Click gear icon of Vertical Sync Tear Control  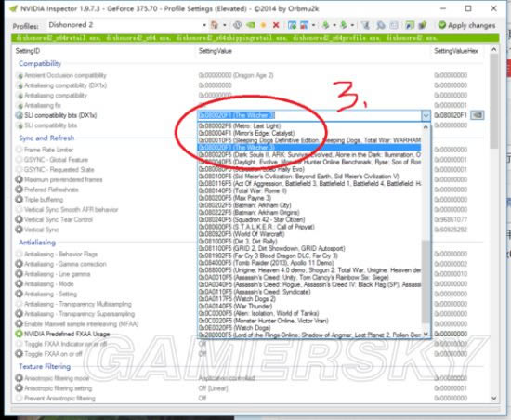click(x=19, y=219)
